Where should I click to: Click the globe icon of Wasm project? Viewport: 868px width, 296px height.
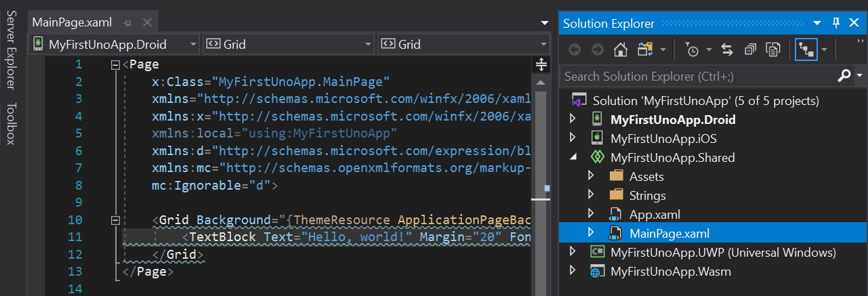[597, 271]
